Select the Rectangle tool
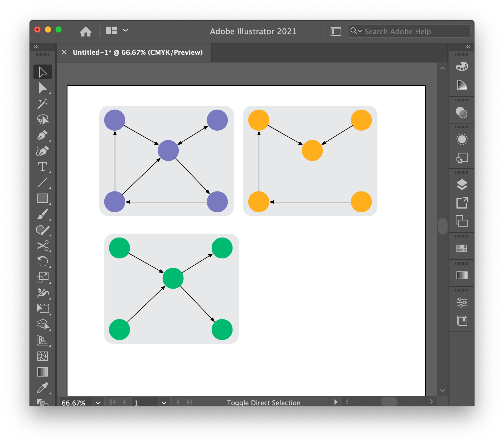 pyautogui.click(x=42, y=198)
